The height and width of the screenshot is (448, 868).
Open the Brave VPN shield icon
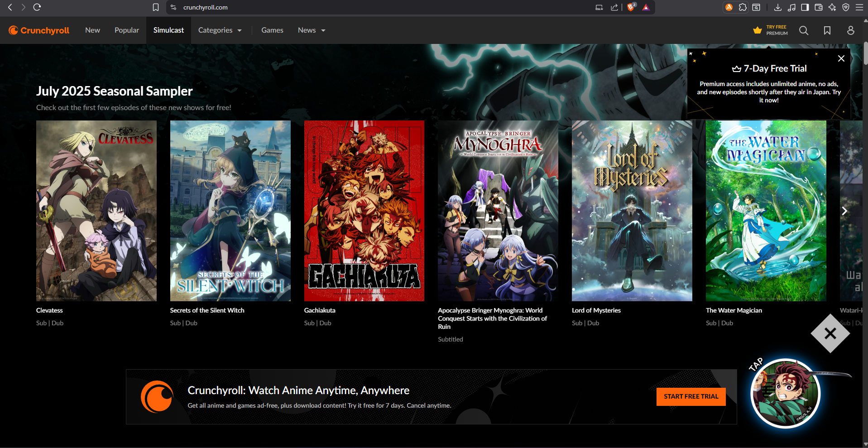(x=846, y=7)
